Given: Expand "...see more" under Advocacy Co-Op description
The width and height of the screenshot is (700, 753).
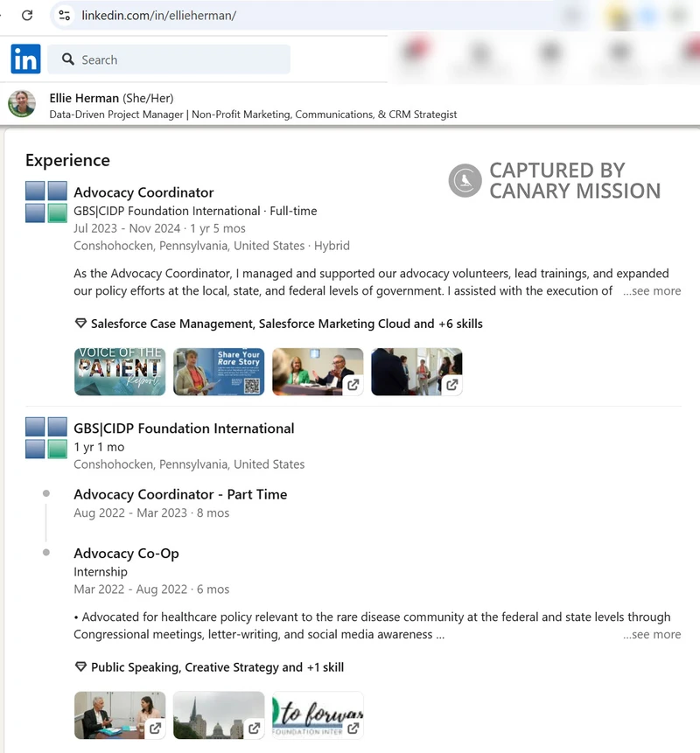Looking at the screenshot, I should 652,634.
